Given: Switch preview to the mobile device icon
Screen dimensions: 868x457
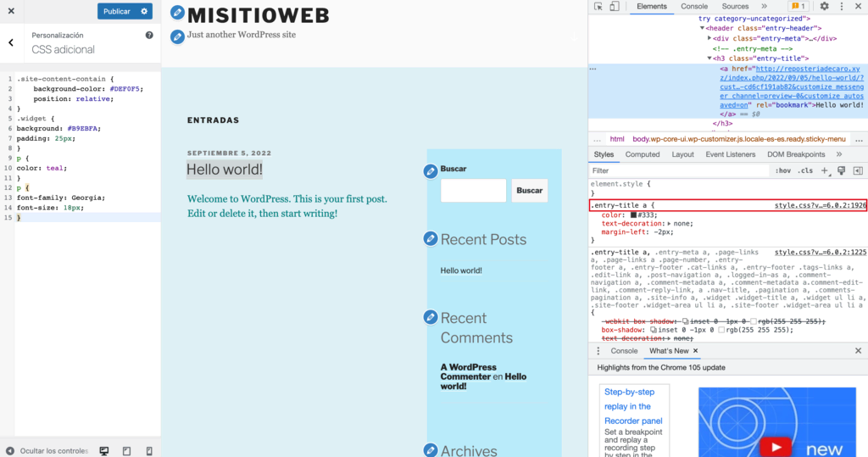Looking at the screenshot, I should pos(149,451).
